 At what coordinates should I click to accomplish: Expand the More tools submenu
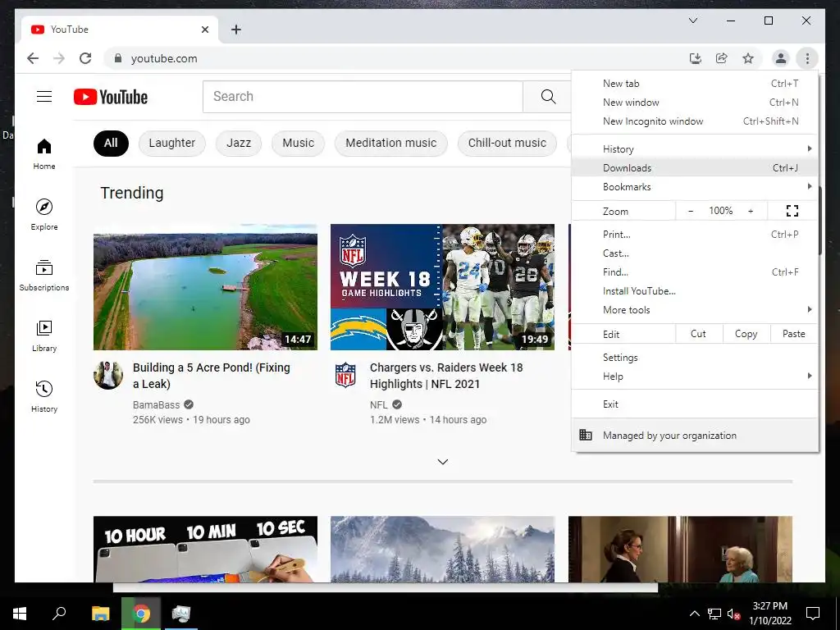(x=694, y=309)
